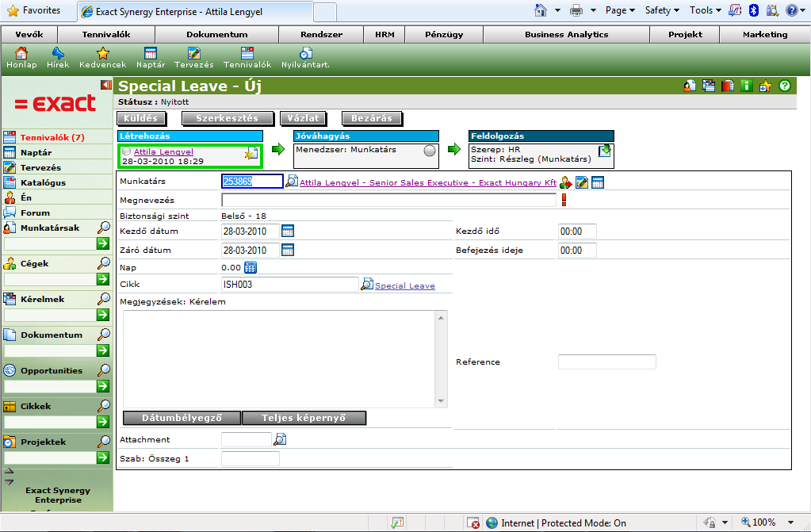Click the red book icon in header
This screenshot has height=532, width=811.
(728, 86)
